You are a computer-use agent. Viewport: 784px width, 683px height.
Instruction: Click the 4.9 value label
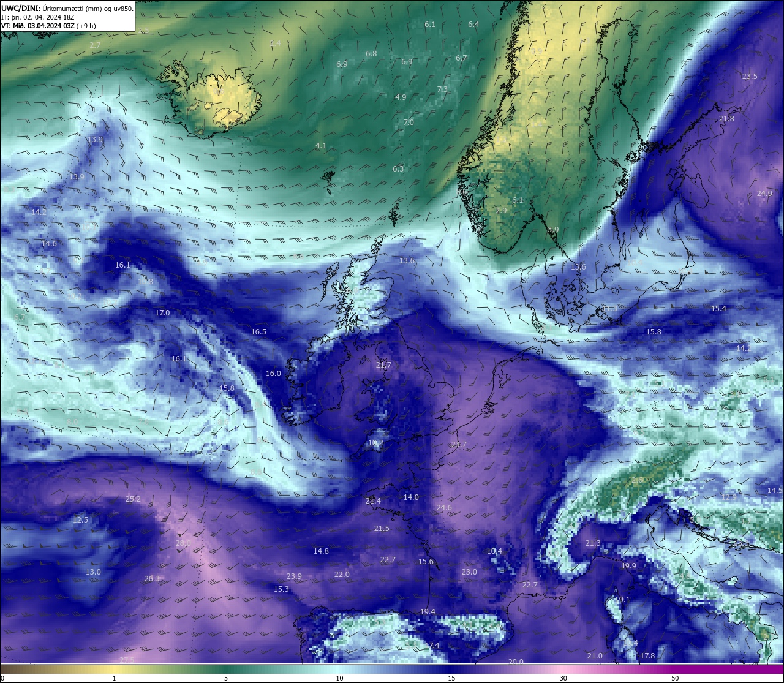pos(401,97)
